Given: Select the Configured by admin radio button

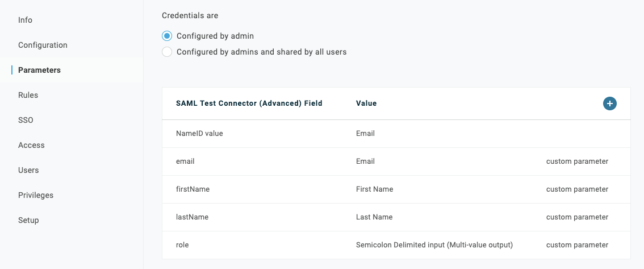Looking at the screenshot, I should (x=167, y=36).
